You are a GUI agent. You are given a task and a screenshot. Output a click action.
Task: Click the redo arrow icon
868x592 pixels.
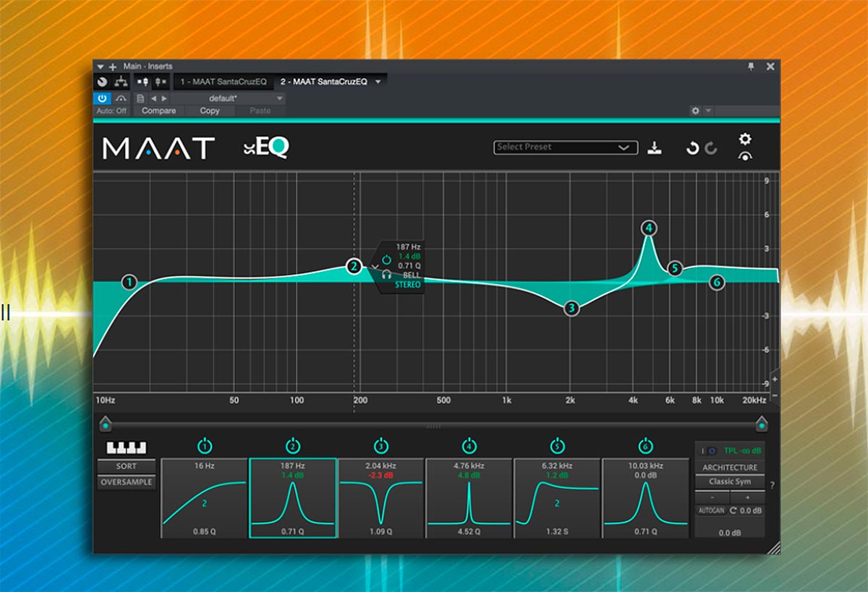coord(711,148)
